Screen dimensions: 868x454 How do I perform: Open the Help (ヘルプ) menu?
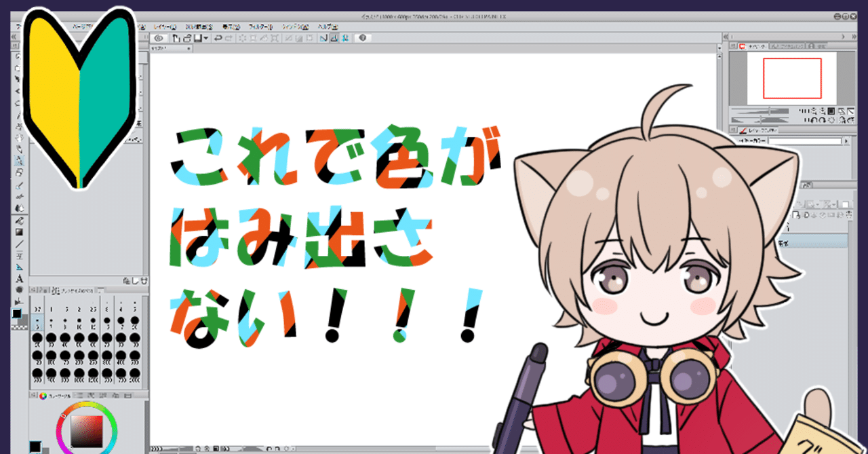328,27
